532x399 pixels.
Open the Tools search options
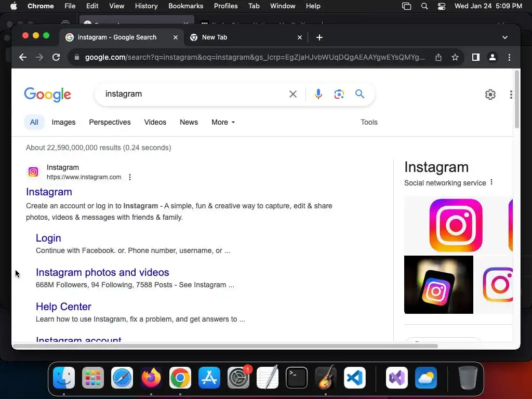tap(369, 122)
